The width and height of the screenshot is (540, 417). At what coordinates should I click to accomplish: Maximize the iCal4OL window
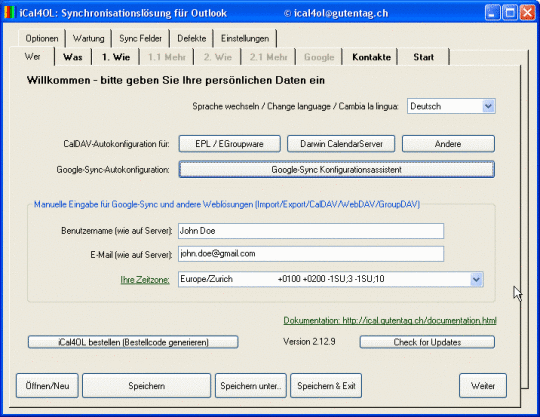click(510, 13)
